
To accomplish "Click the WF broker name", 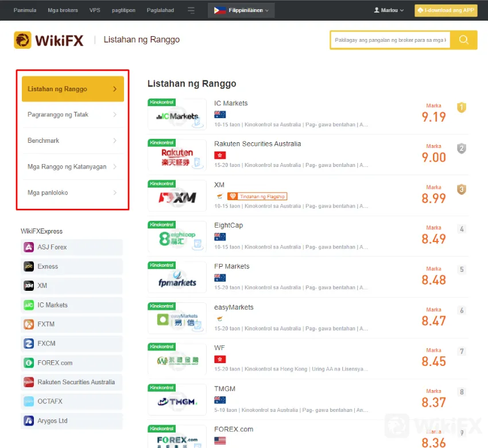I will coord(219,348).
